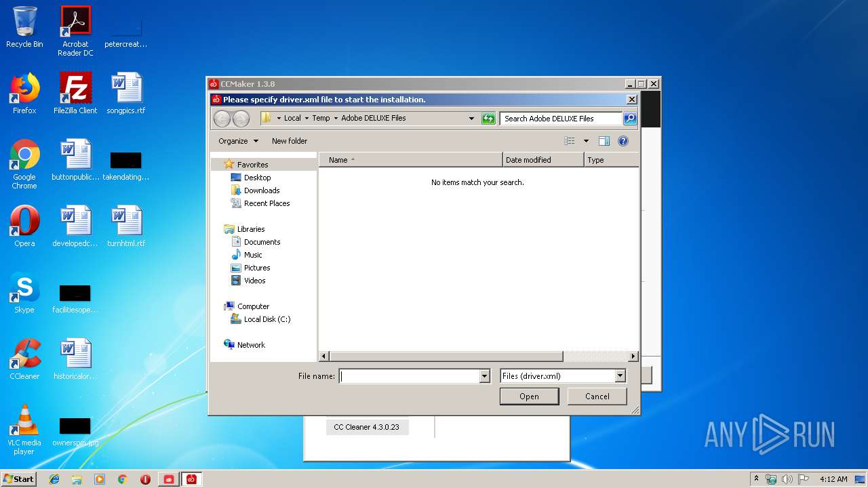
Task: Click the Temp breadcrumb segment
Action: (321, 118)
